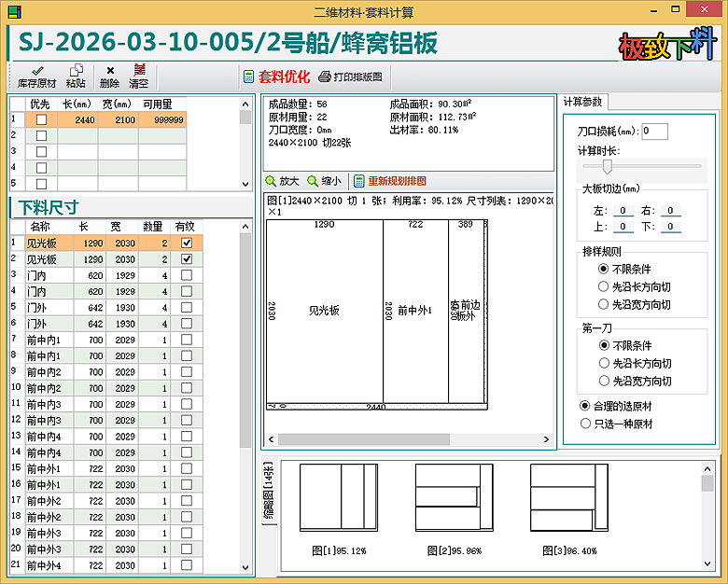Minimize the 二维材料·套料计算 window
This screenshot has height=584, width=728.
[653, 10]
